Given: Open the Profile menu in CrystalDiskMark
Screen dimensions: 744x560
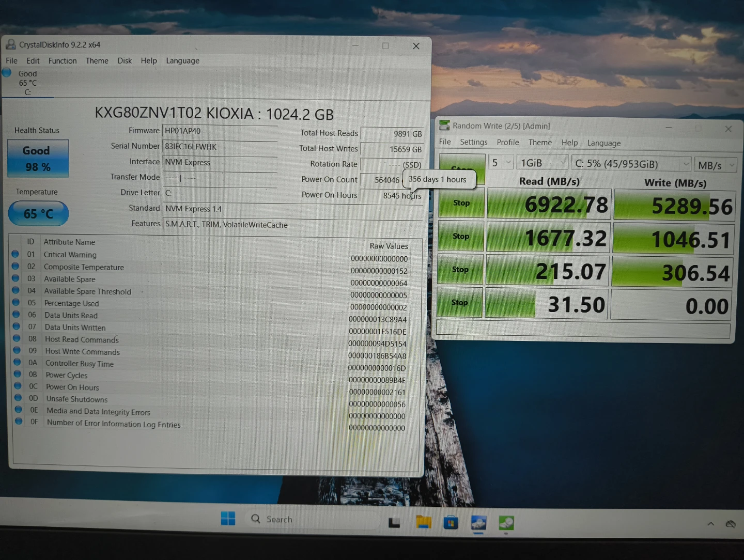Looking at the screenshot, I should 508,142.
